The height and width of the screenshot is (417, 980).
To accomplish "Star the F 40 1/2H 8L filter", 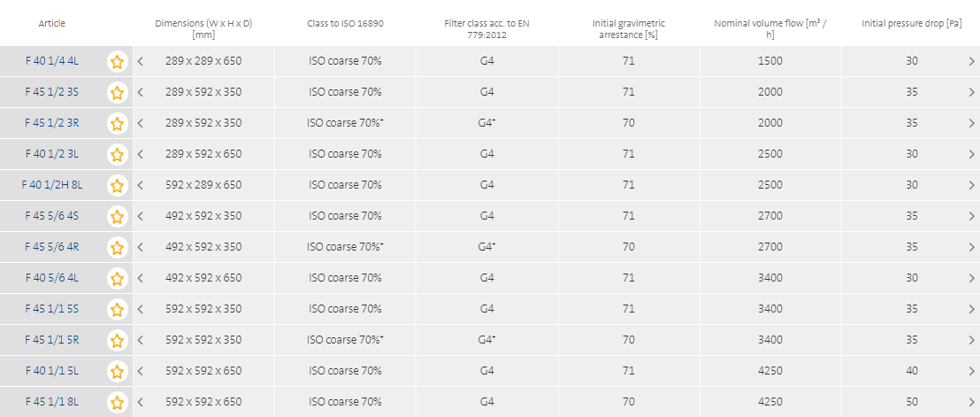I will pos(117,185).
